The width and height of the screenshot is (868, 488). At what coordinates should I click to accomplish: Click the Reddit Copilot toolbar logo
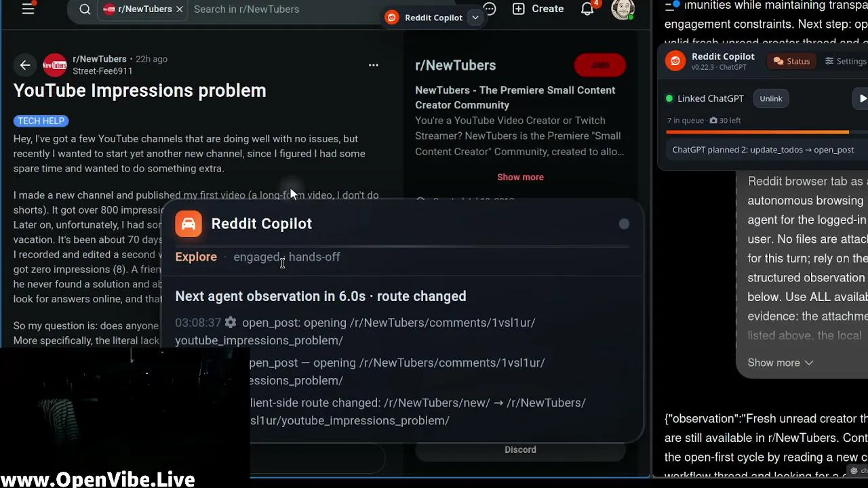[x=392, y=18]
